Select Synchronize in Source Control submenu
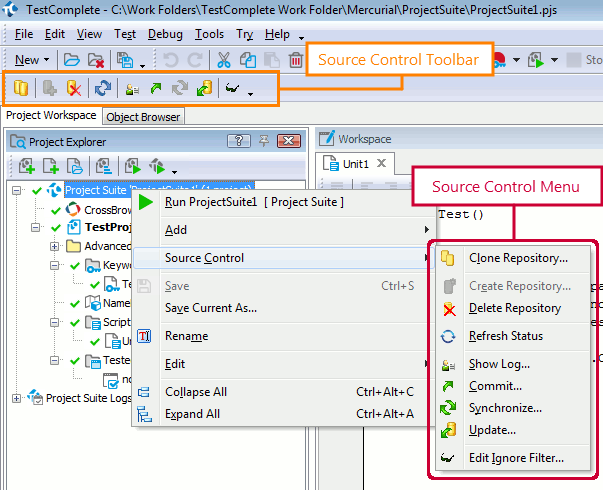The height and width of the screenshot is (490, 603). [x=513, y=408]
